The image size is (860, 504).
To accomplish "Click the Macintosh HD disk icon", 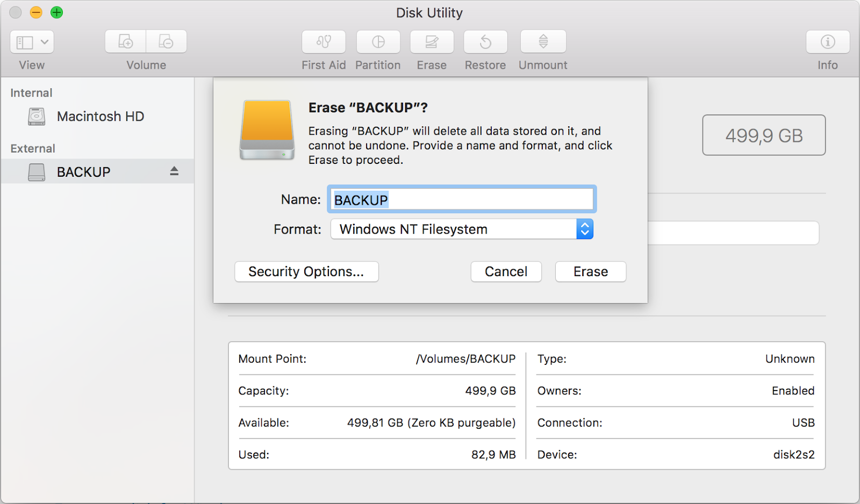I will coord(37,117).
